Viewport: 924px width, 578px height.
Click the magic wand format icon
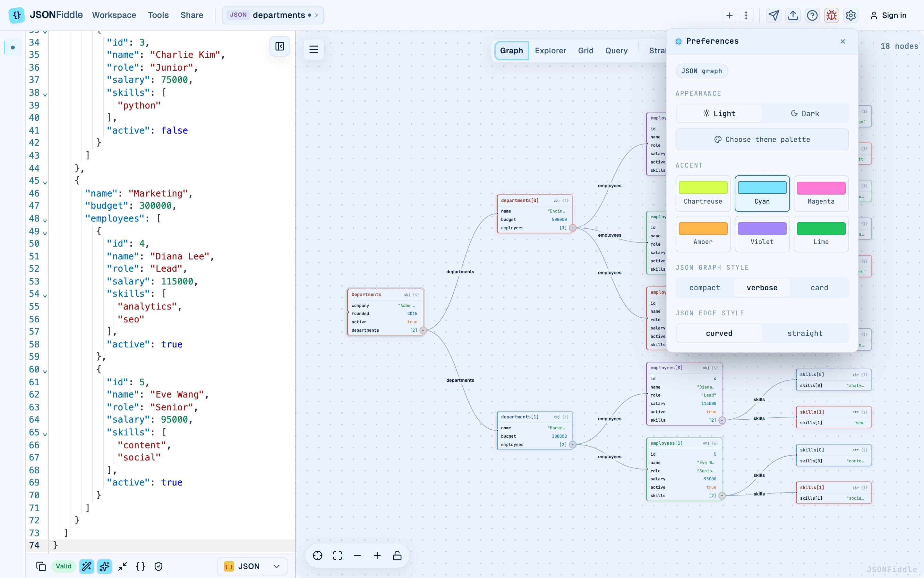coord(87,566)
